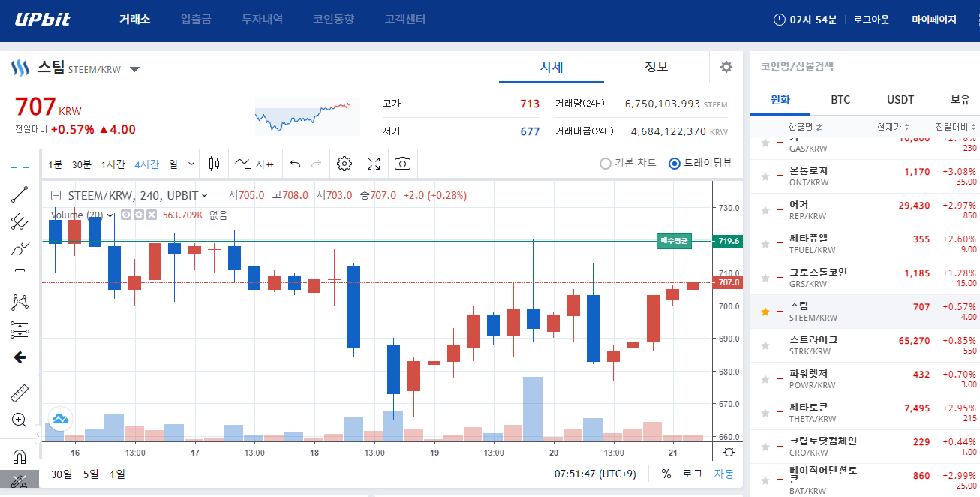Hide the Volume indicator with eye icon
The image size is (980, 497).
click(127, 215)
